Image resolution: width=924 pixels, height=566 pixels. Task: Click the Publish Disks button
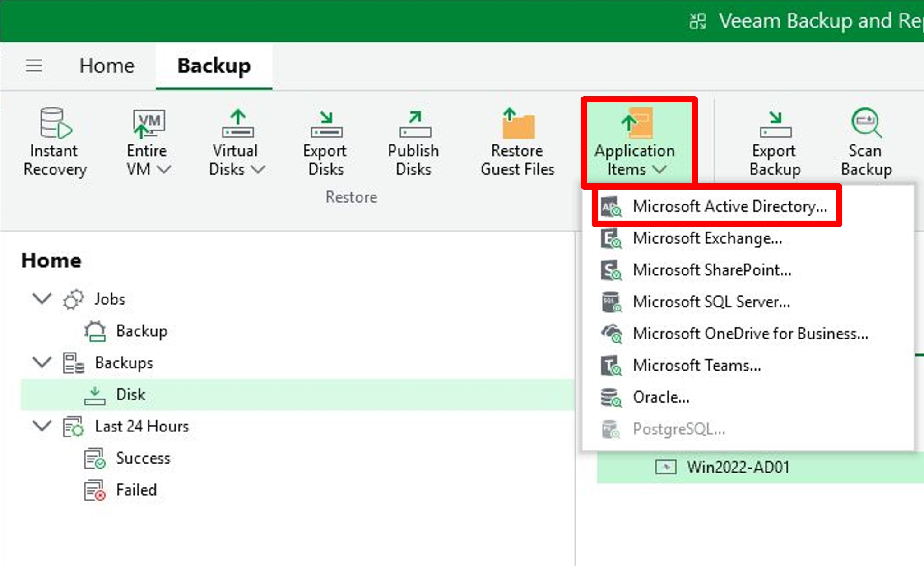413,142
